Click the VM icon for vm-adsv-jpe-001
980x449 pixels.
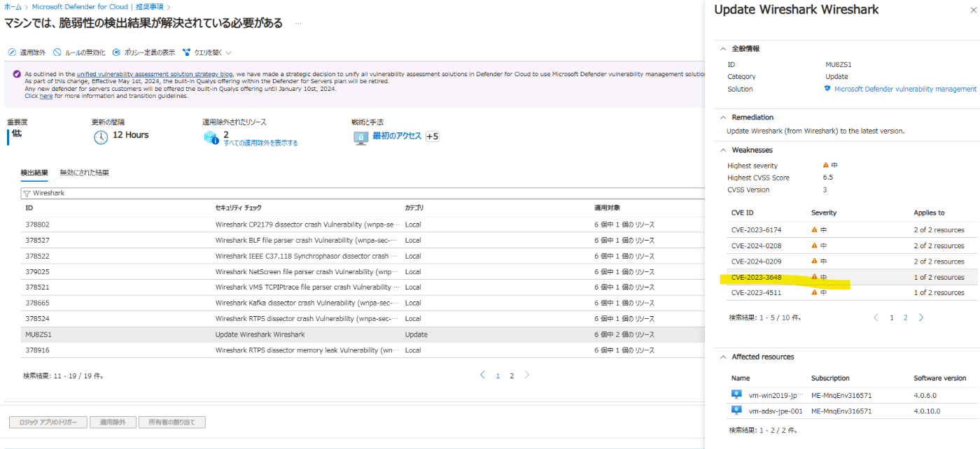click(x=736, y=411)
